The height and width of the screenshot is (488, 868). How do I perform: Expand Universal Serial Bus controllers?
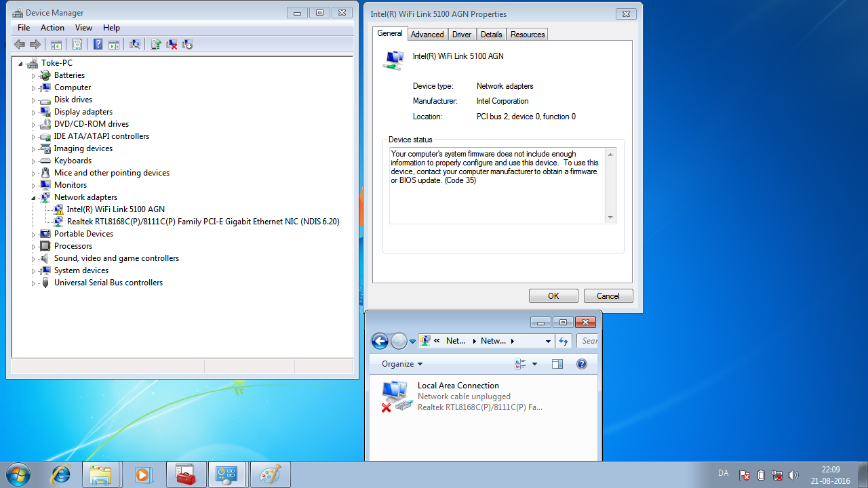point(33,283)
